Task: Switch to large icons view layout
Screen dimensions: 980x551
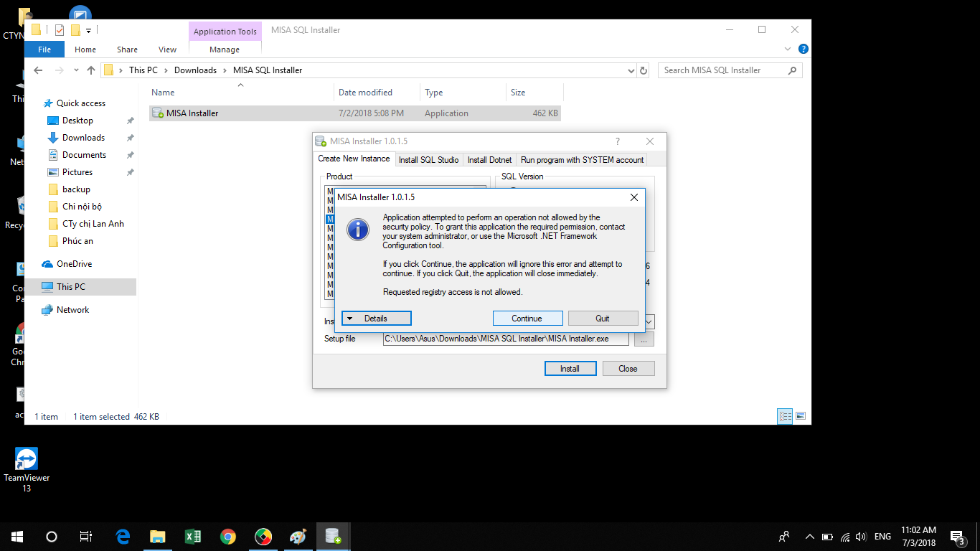Action: (x=801, y=416)
